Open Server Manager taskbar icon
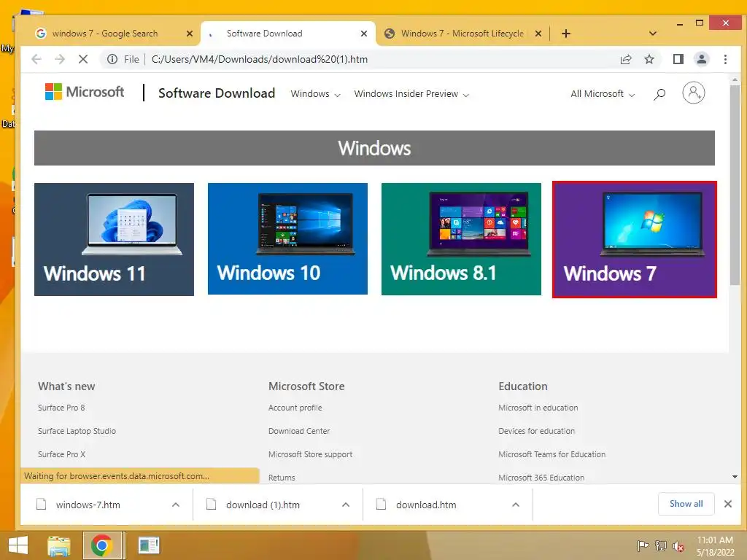The height and width of the screenshot is (560, 747). click(x=149, y=545)
